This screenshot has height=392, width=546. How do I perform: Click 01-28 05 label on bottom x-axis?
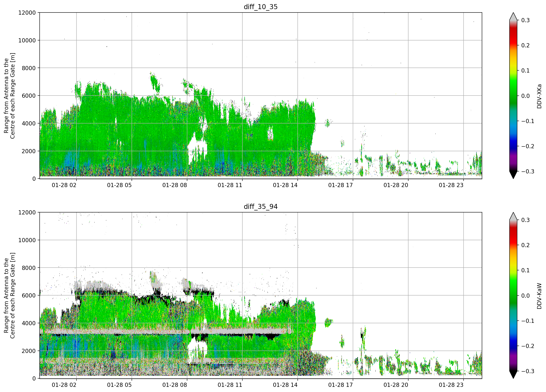(120, 385)
